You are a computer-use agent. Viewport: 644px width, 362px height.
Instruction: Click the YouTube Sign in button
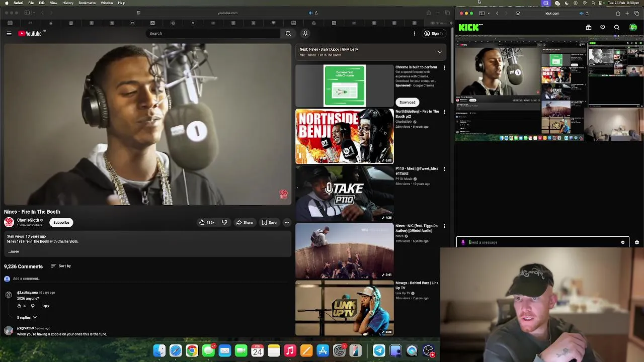click(434, 34)
